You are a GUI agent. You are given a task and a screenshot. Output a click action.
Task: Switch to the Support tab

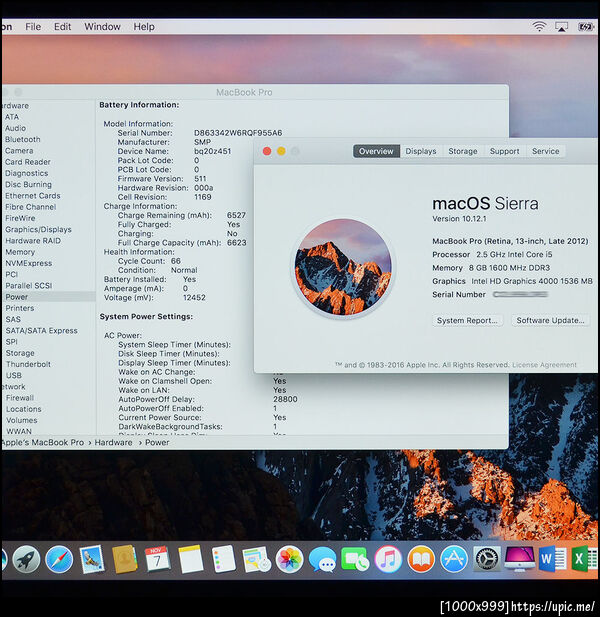tap(504, 151)
